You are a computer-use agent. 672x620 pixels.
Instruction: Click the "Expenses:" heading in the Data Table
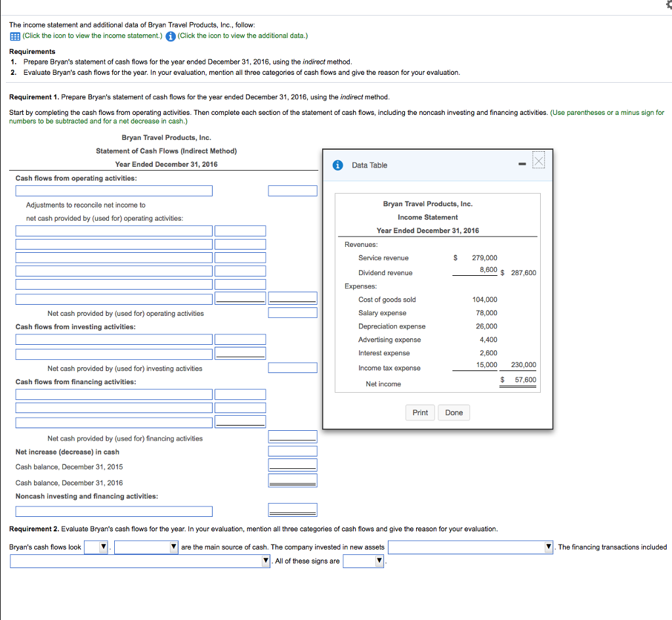tap(361, 286)
